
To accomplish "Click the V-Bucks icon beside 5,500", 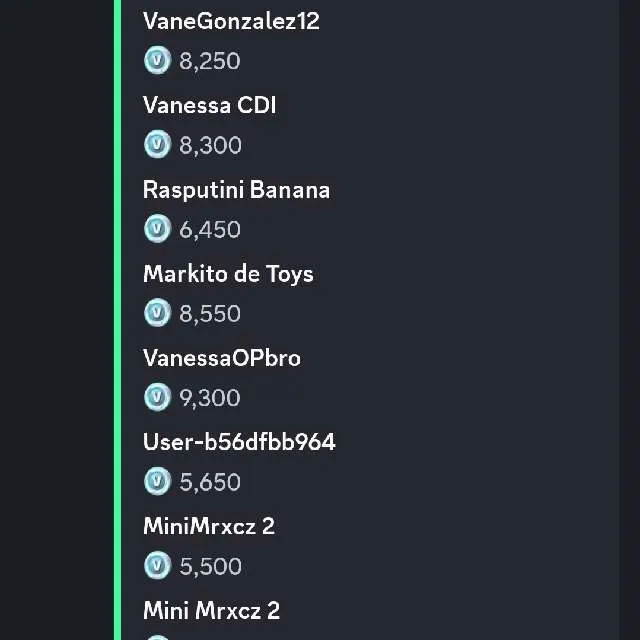I will tap(157, 565).
